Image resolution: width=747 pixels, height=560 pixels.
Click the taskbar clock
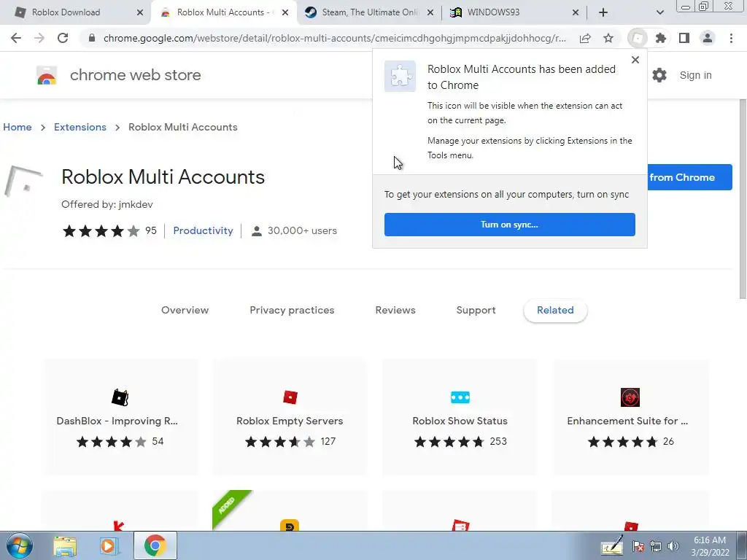710,546
